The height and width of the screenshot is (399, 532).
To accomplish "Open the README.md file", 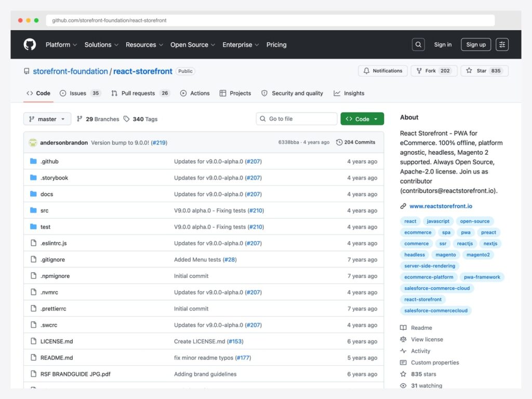I will pos(57,357).
